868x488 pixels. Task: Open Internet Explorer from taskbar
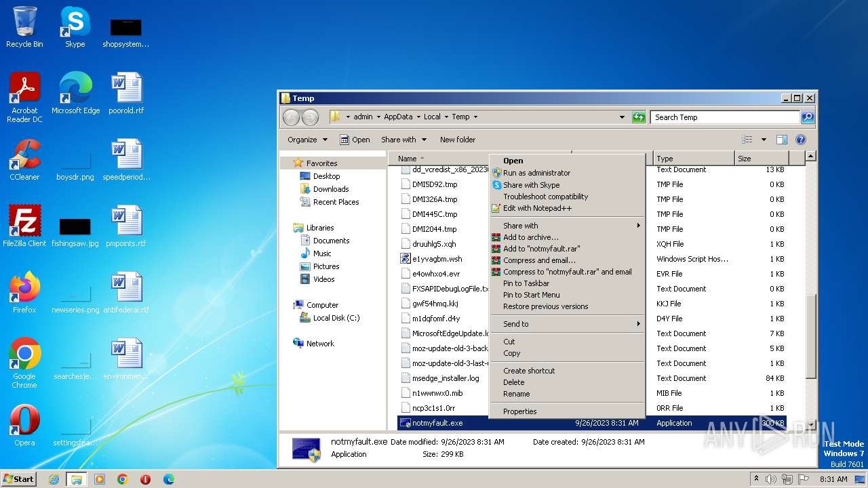click(x=54, y=479)
